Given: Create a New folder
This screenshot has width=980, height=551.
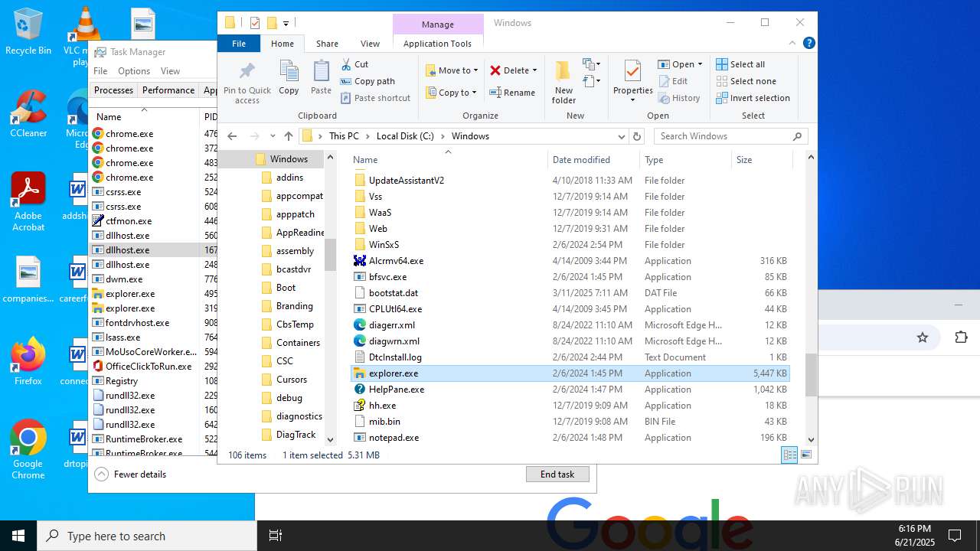Looking at the screenshot, I should click(x=563, y=82).
